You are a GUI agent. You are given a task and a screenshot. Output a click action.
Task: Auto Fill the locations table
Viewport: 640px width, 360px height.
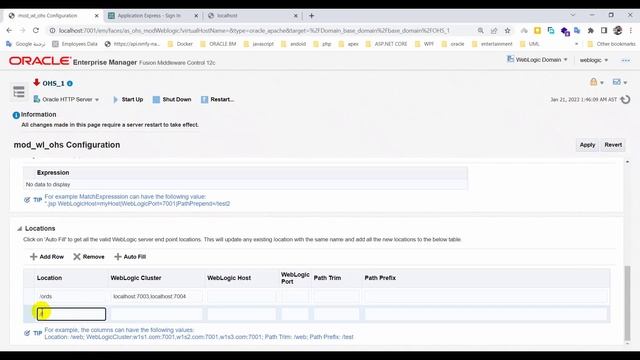point(130,257)
